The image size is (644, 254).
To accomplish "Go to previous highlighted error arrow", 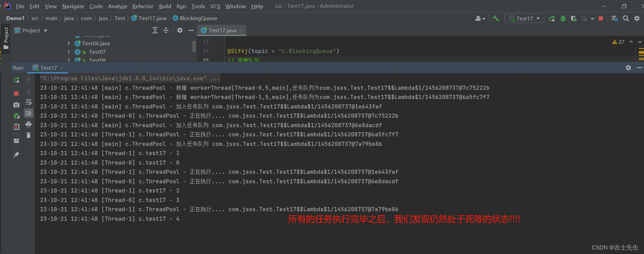I will 631,42.
